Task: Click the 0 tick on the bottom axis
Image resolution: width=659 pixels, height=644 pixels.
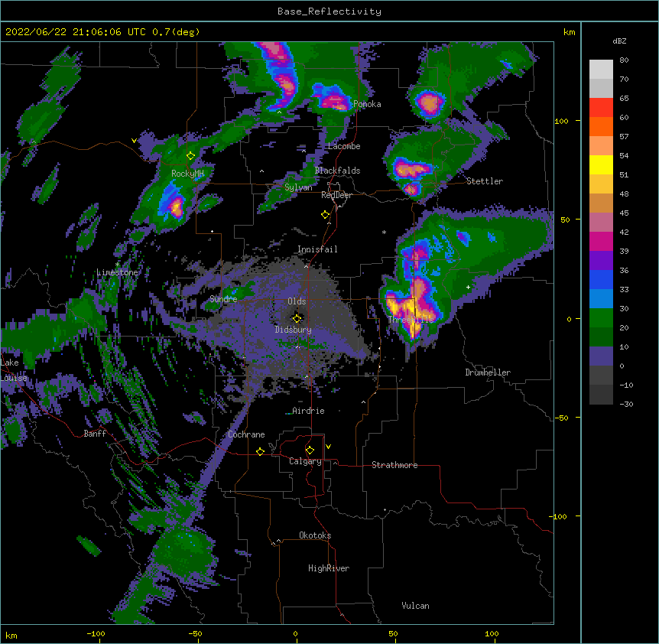Action: (x=296, y=633)
